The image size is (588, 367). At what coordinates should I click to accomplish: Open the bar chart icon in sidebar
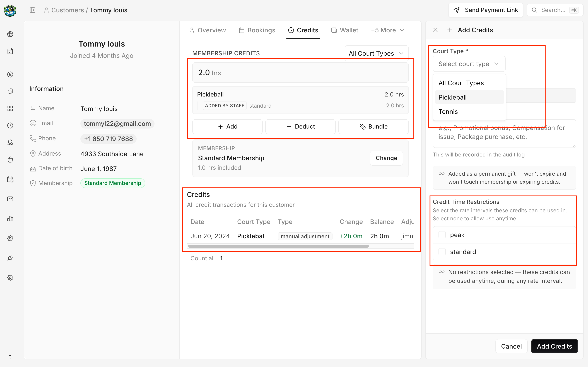[10, 219]
